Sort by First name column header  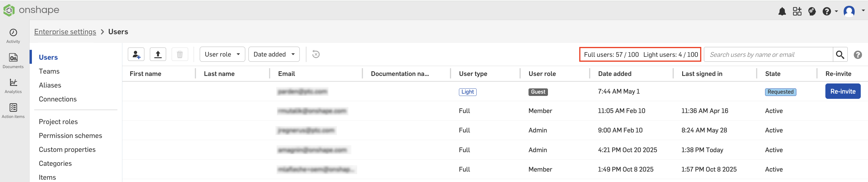(146, 74)
